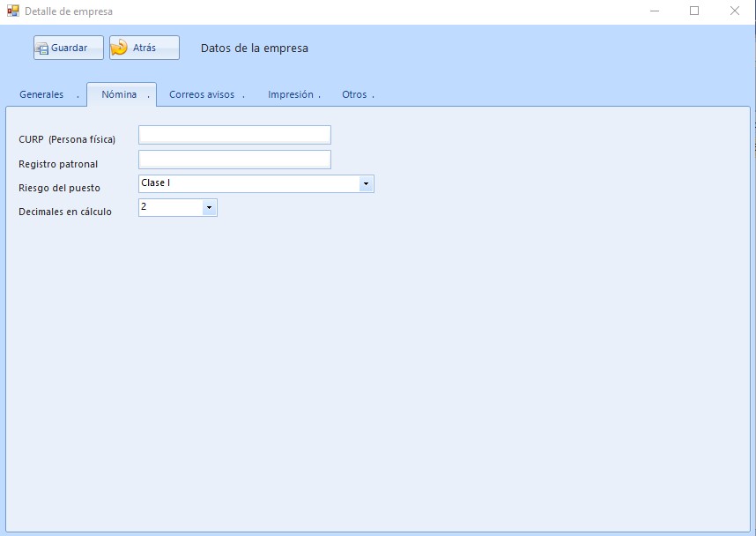756x536 pixels.
Task: Maximize the Detalle de empresa window
Action: click(x=694, y=11)
